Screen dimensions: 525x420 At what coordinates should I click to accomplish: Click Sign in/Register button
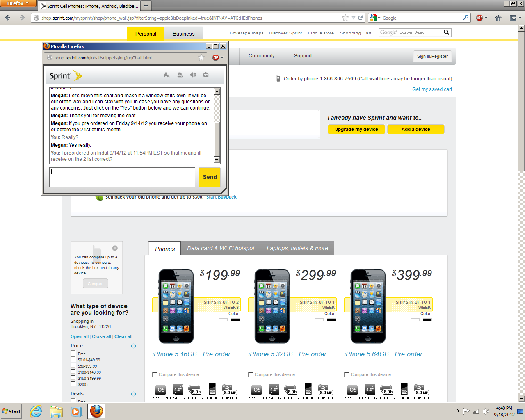(432, 57)
